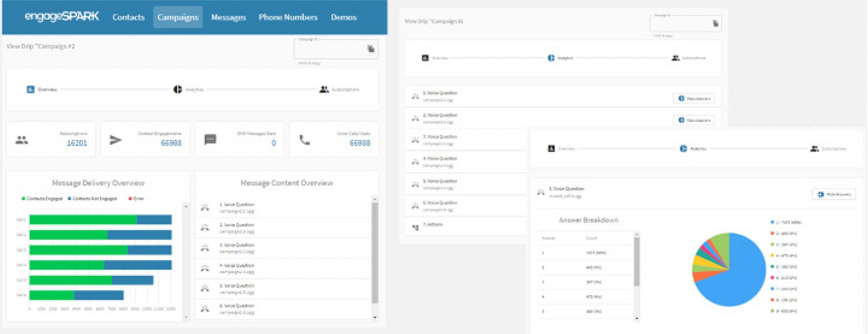Screen dimensions: 868x334
Task: Toggle the Error legend series
Action: point(136,199)
